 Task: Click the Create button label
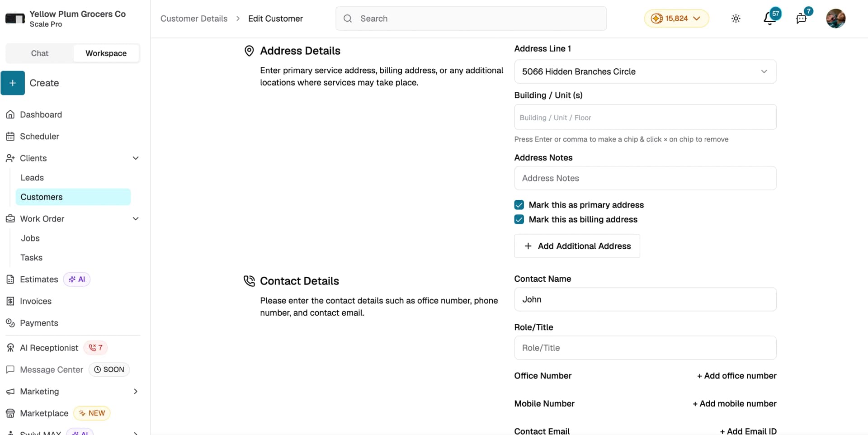tap(44, 83)
